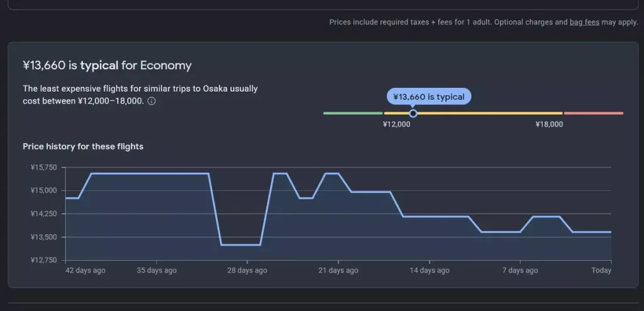Click the "14 days ago" axis label
Screen dimensions: 644x311
click(430, 270)
